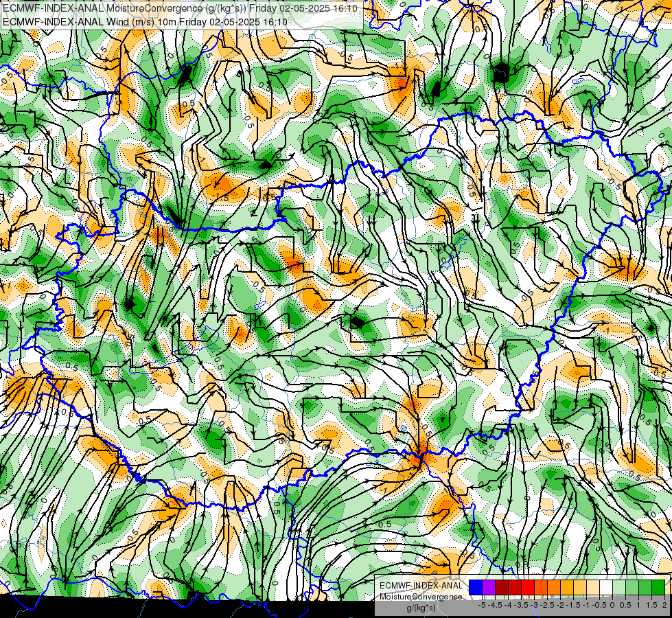
Task: Select the legend tick label -2
Action: [x=560, y=605]
